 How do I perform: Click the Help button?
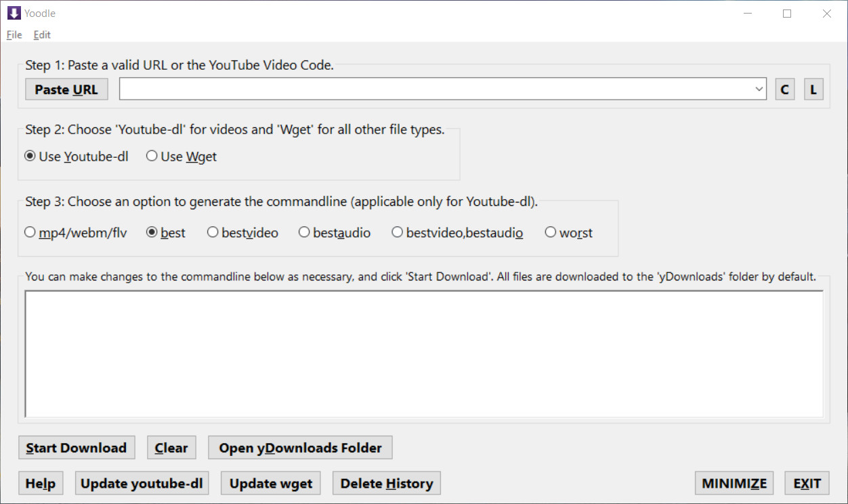pyautogui.click(x=41, y=484)
